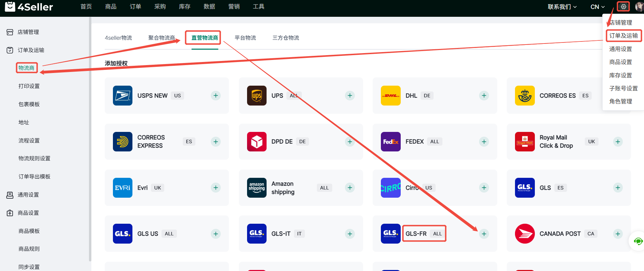Add CANADA POST authorization with plus

click(618, 234)
